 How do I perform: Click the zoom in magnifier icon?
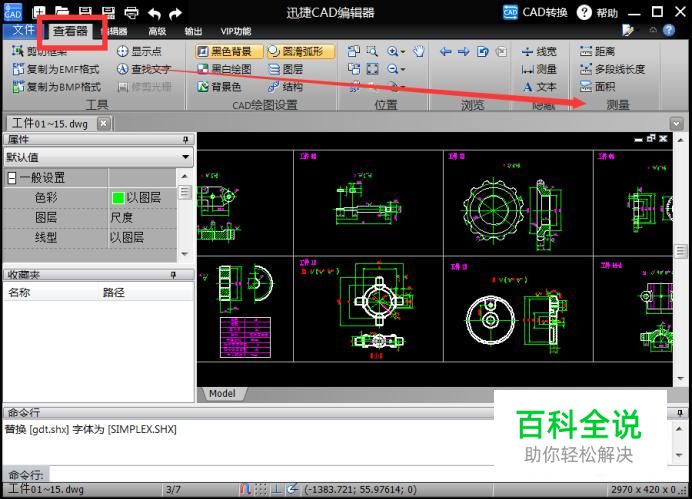392,51
